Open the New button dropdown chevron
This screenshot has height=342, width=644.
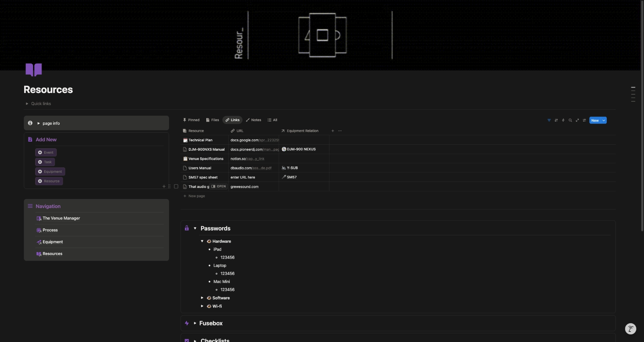(x=604, y=120)
